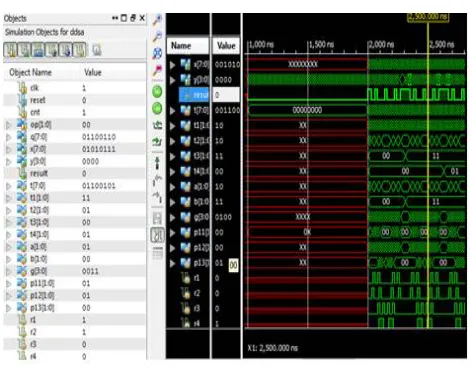The image size is (474, 382).
Task: Toggle the Output Ports filter button
Action: coord(24,50)
